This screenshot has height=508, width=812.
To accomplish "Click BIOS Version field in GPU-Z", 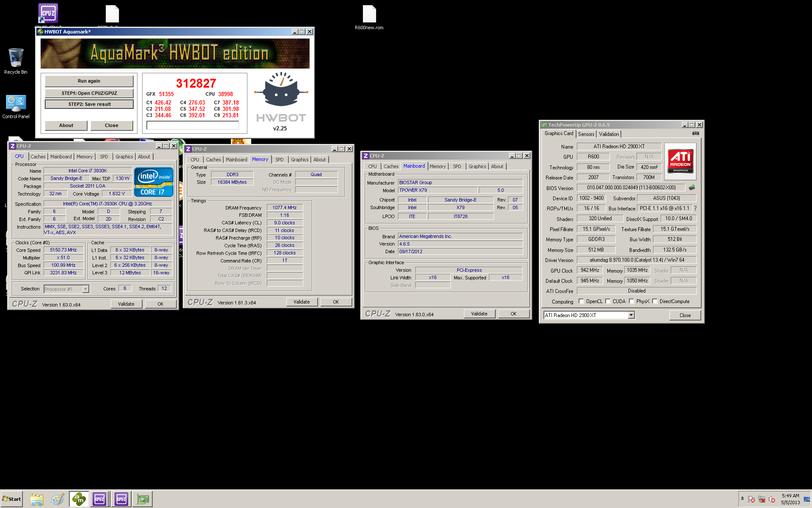I will click(631, 188).
